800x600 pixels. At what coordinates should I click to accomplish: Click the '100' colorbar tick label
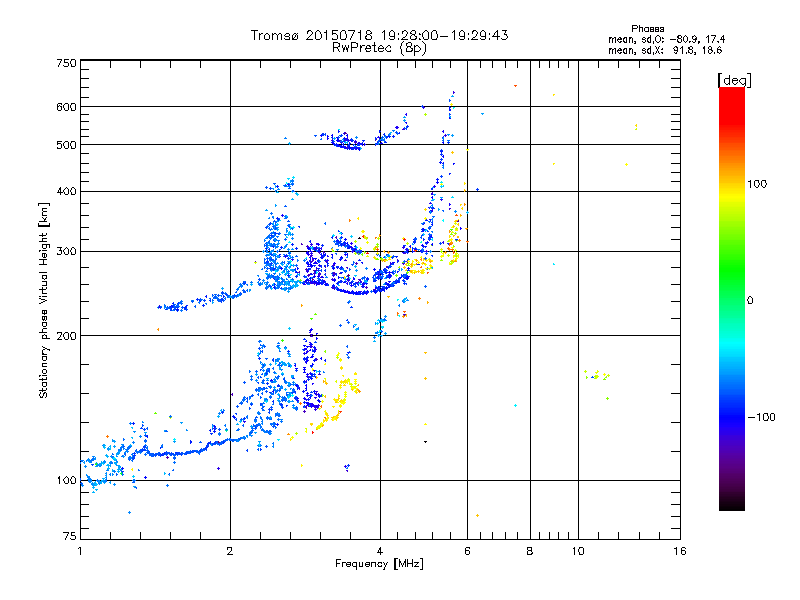[757, 184]
